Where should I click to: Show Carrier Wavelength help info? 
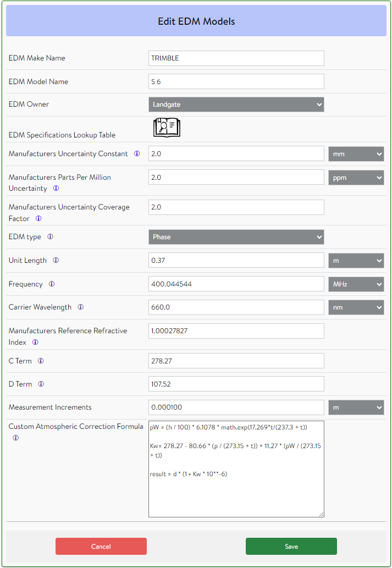click(80, 307)
